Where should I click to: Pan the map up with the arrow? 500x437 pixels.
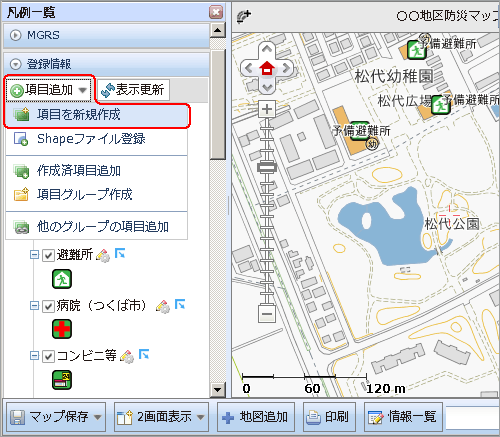[x=267, y=49]
